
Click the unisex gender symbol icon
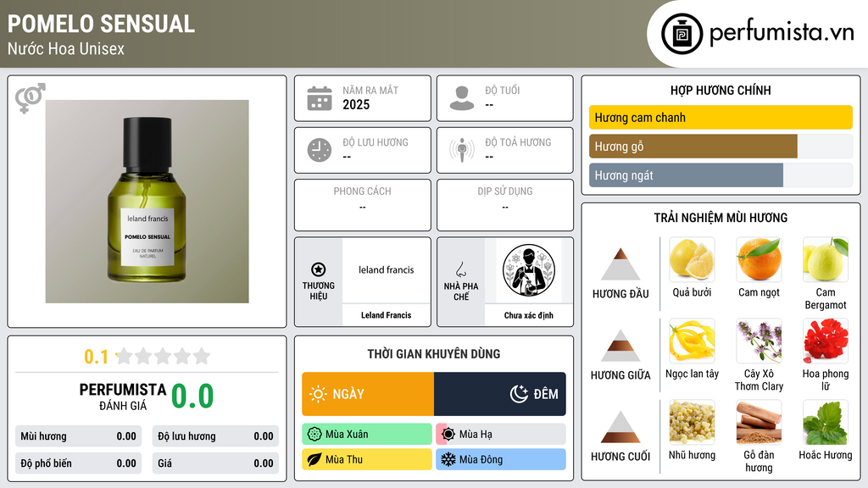coord(30,98)
